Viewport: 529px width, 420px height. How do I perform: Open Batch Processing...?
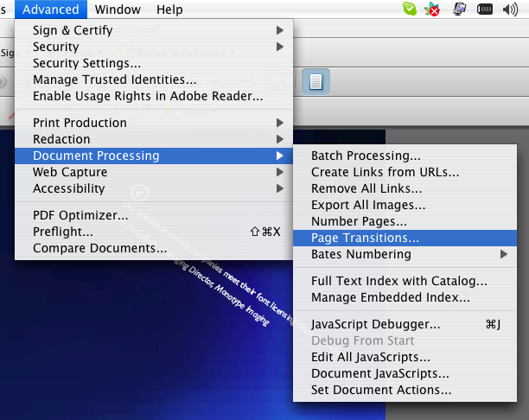click(405, 156)
